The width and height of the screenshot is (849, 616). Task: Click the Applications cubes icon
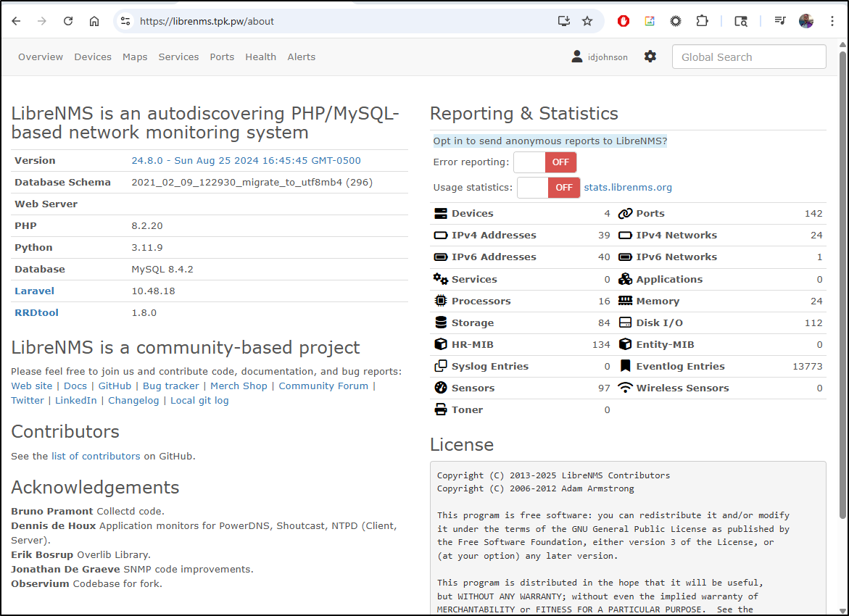click(x=626, y=279)
